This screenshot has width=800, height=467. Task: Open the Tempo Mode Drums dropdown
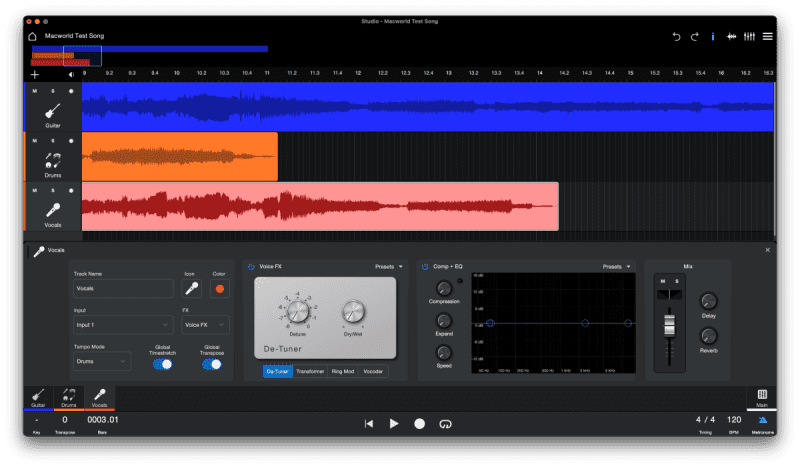point(102,361)
